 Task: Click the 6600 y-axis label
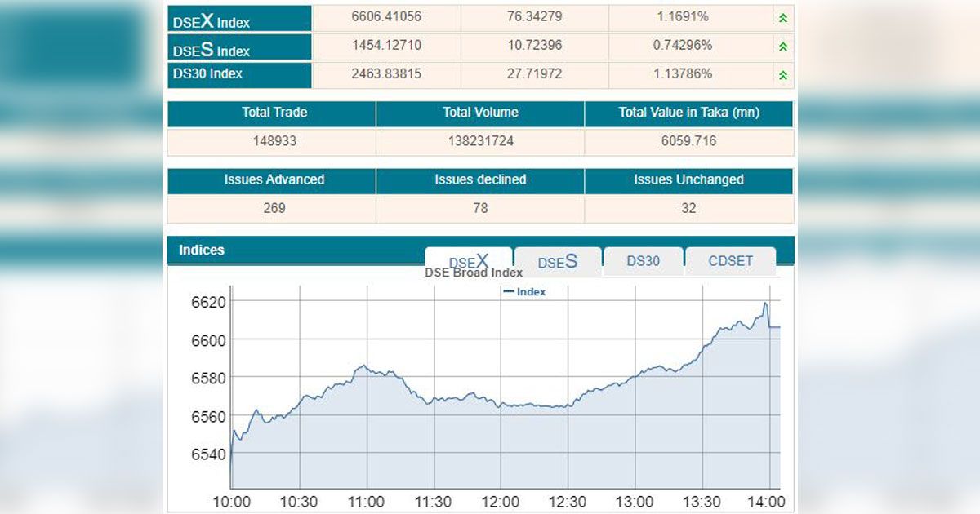(x=207, y=339)
